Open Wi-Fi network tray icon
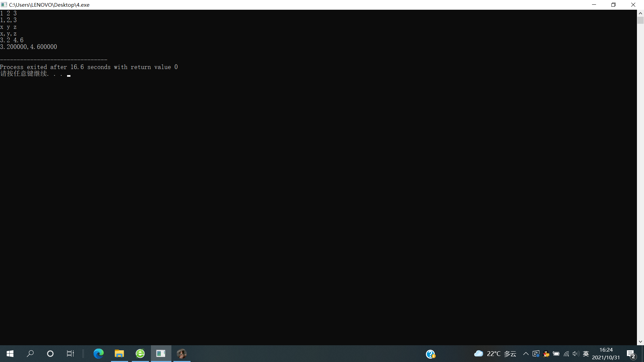 (x=566, y=354)
